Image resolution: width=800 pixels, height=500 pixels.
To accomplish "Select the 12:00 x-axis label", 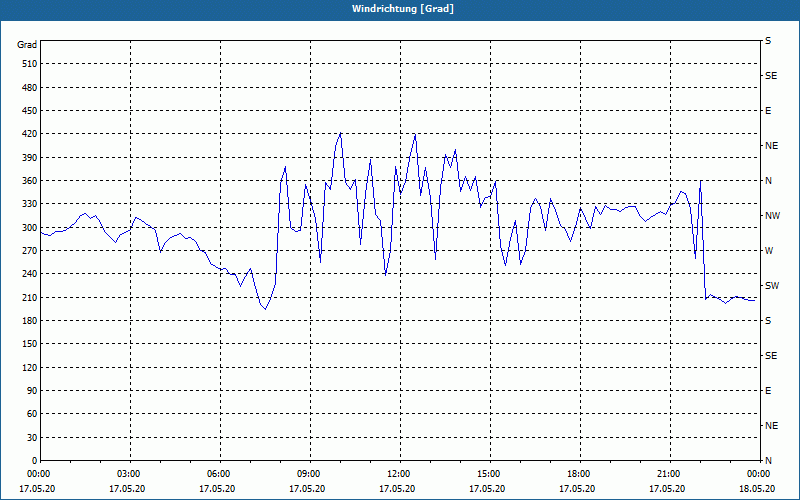I will coord(397,474).
